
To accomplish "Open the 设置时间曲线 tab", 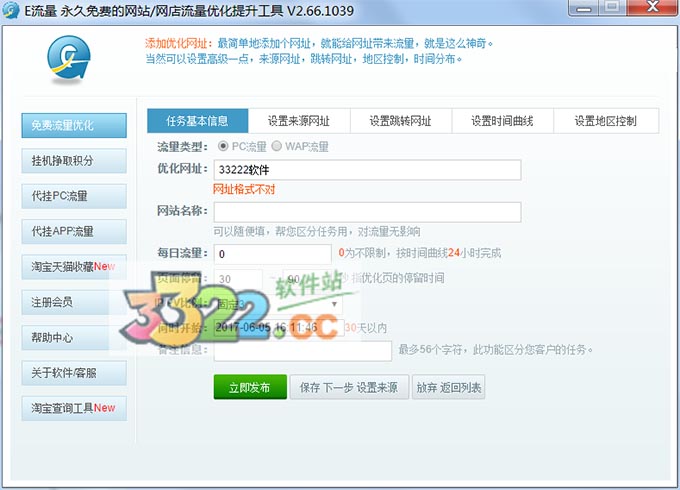I will pyautogui.click(x=503, y=121).
